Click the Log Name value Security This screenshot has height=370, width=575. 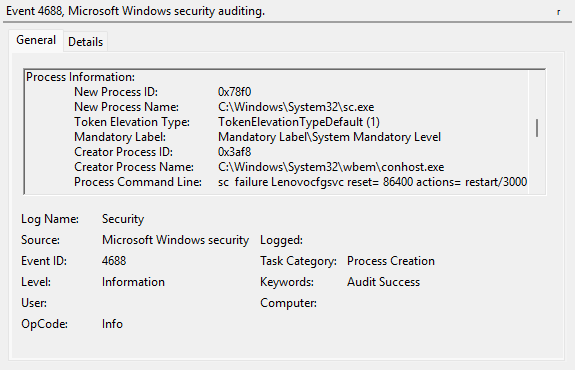[x=123, y=219]
